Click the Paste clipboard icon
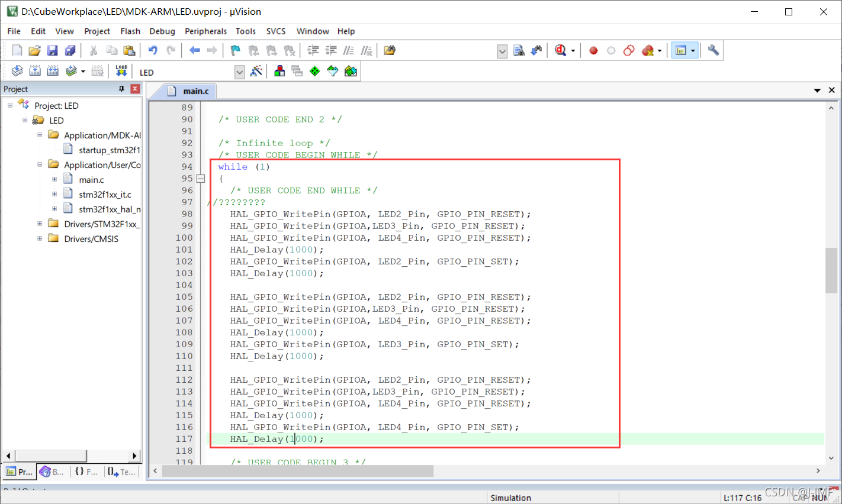This screenshot has height=504, width=842. point(129,50)
